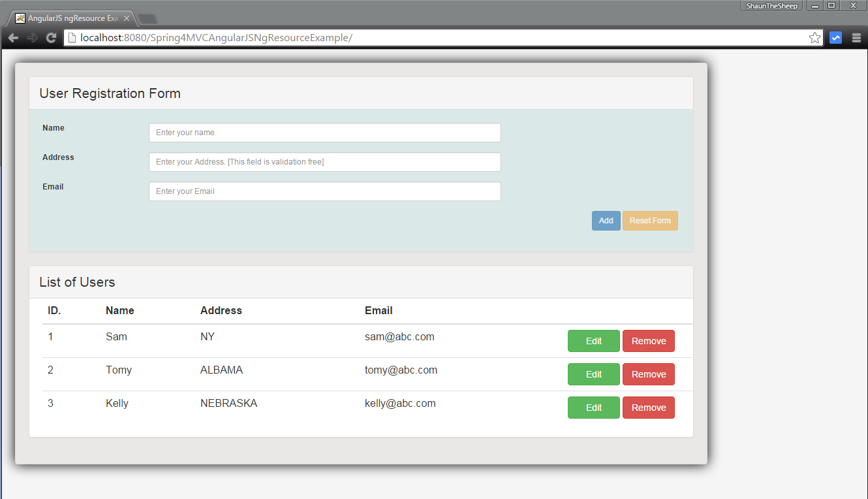868x499 pixels.
Task: Click the browser back arrow
Action: [x=13, y=37]
